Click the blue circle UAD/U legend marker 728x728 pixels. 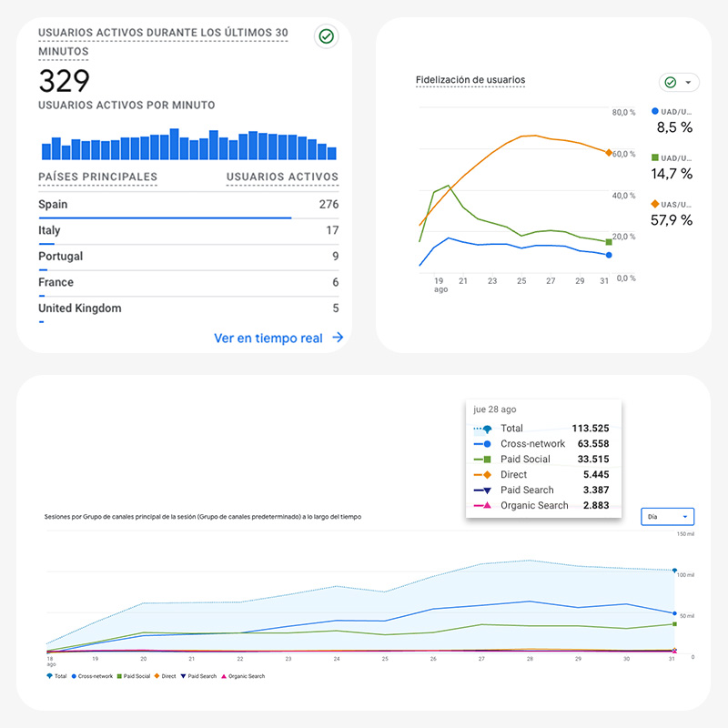point(655,111)
